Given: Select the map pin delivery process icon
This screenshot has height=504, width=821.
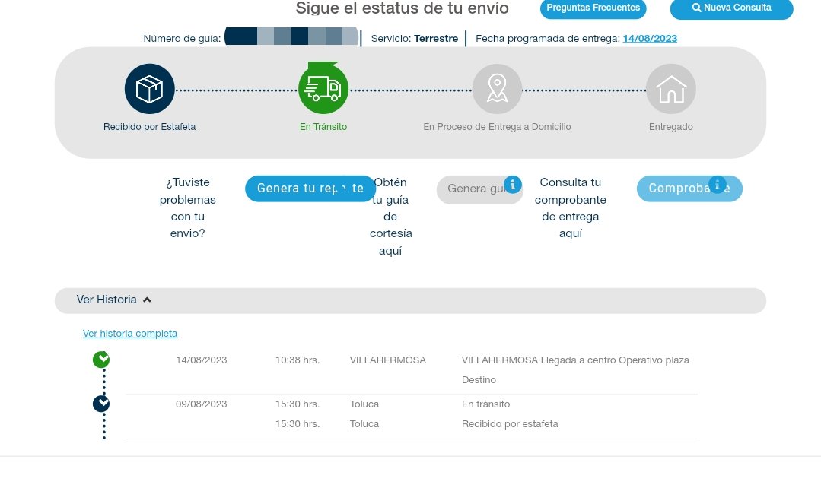Looking at the screenshot, I should (x=497, y=89).
